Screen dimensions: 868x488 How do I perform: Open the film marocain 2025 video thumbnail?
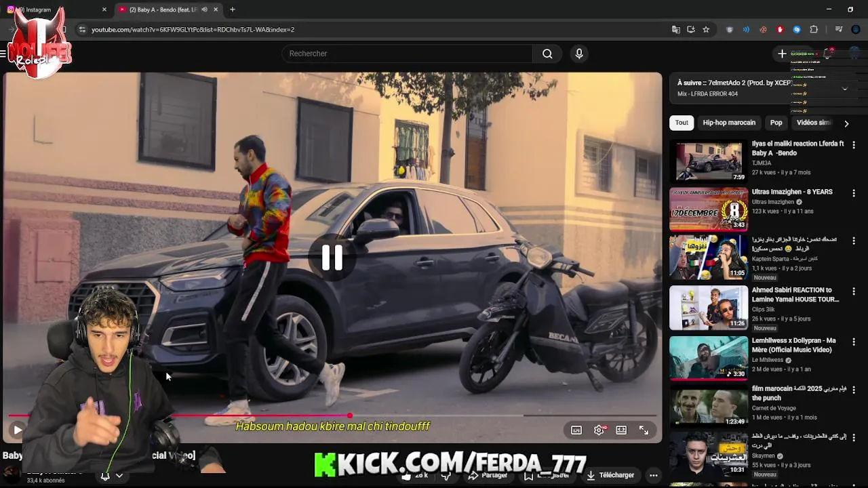[x=709, y=405]
